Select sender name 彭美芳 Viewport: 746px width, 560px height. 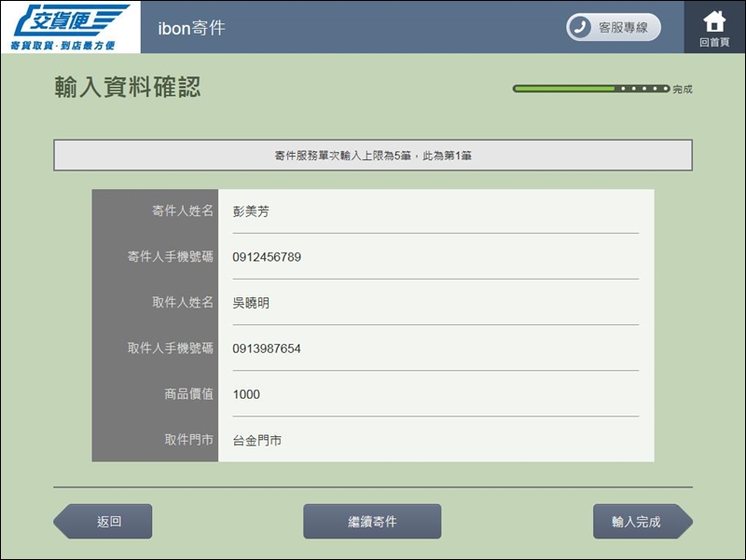[251, 212]
